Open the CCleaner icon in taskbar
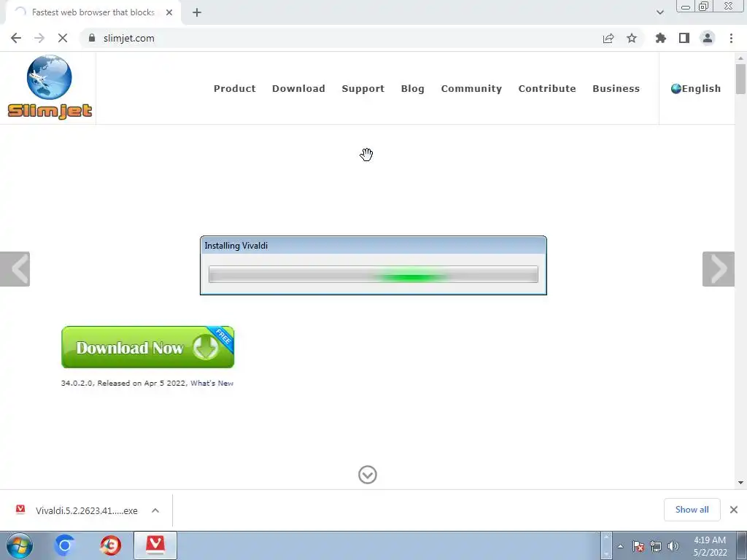 click(x=110, y=545)
